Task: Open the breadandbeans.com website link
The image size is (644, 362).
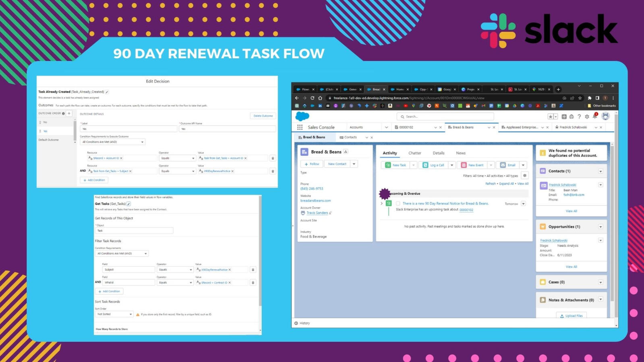Action: point(315,200)
